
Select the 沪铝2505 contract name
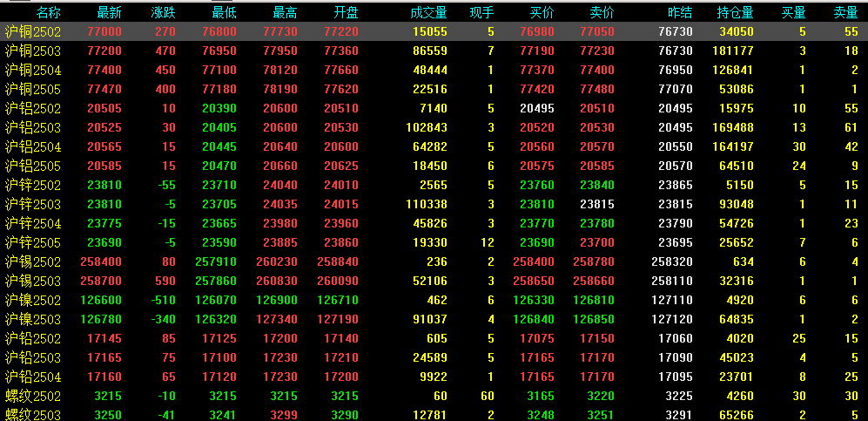[33, 166]
